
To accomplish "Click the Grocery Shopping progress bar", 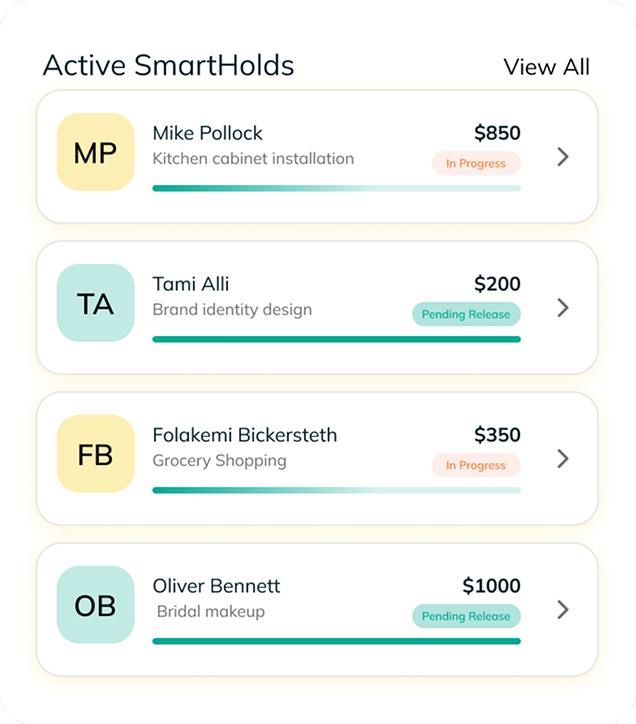I will point(336,490).
